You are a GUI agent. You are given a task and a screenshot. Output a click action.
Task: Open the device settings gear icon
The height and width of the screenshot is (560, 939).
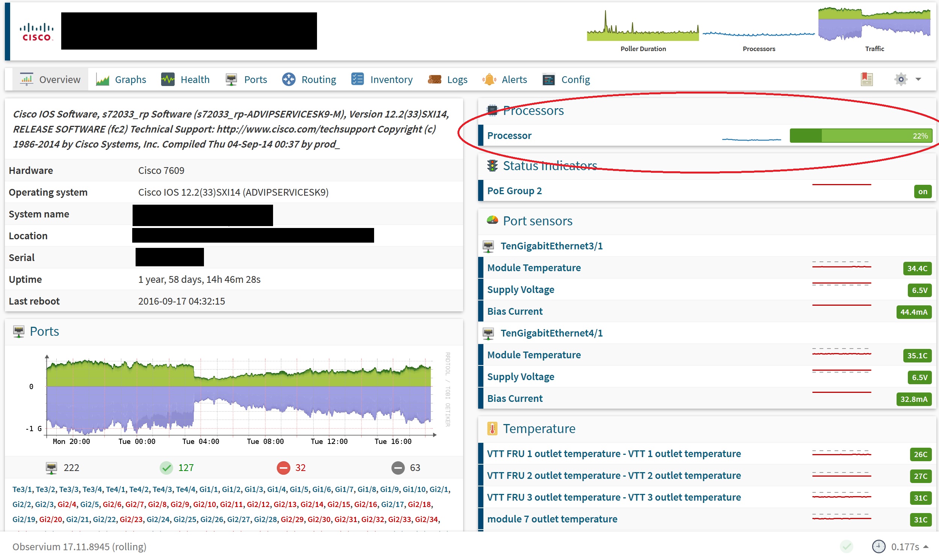[901, 79]
